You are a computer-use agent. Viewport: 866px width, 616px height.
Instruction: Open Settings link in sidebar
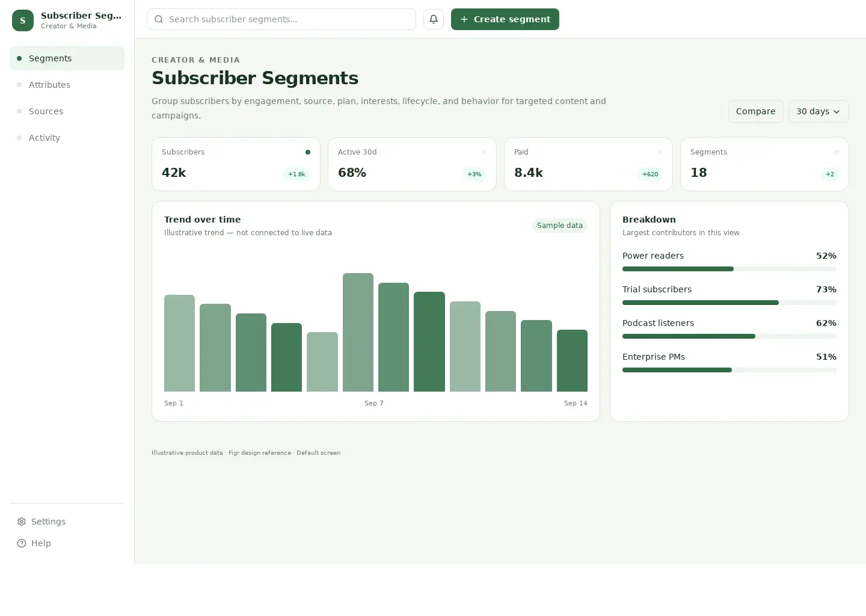coord(67,522)
